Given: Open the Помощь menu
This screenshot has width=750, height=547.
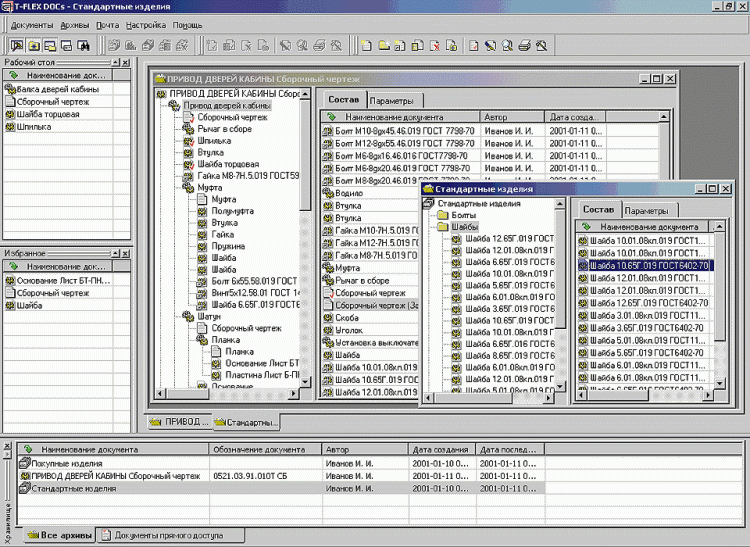Looking at the screenshot, I should [188, 25].
